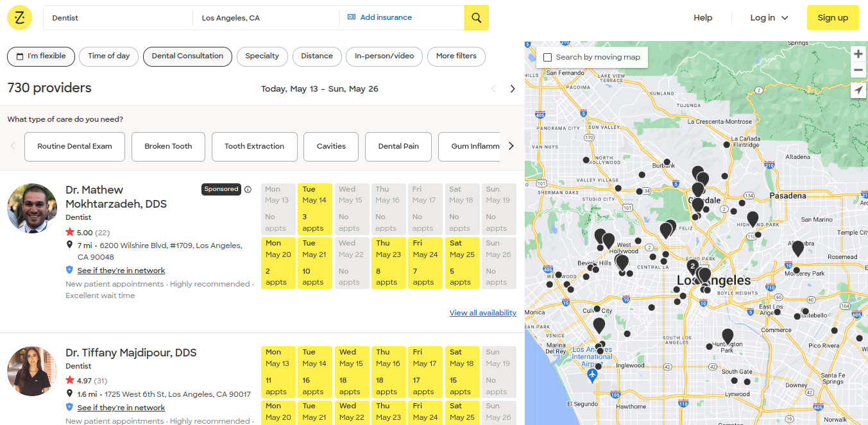Enable Search by moving map
This screenshot has width=868, height=425.
(547, 57)
